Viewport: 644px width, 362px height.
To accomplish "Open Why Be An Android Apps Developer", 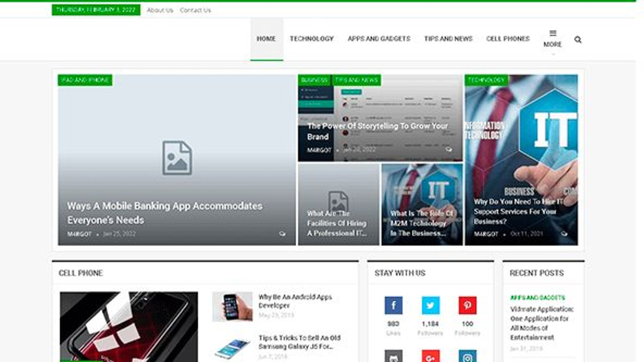I will pos(295,301).
